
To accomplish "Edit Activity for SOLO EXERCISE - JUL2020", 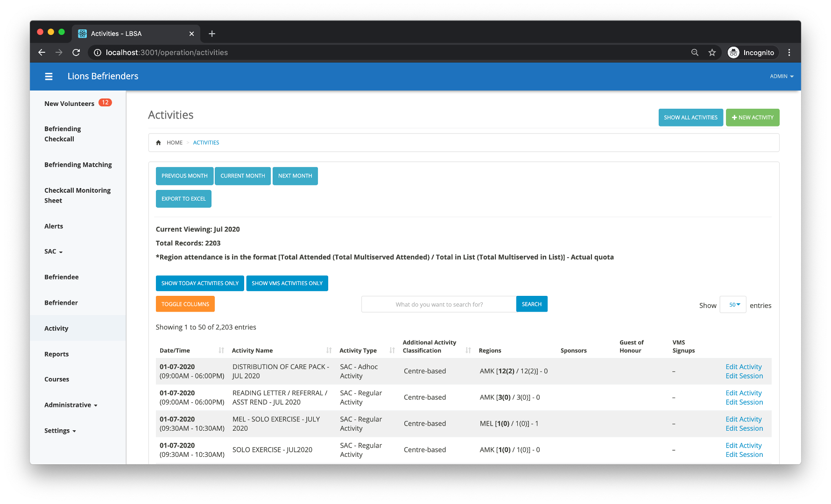I will [x=744, y=446].
